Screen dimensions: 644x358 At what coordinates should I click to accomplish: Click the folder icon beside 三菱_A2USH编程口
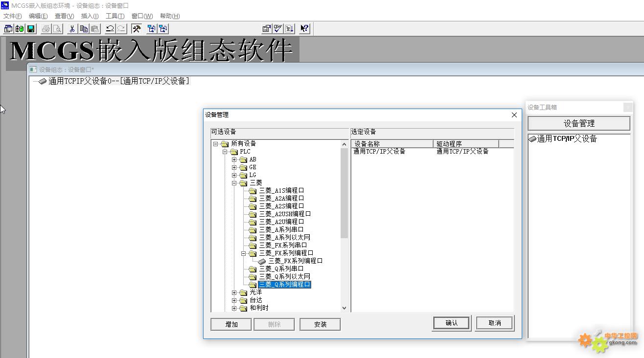pos(253,214)
